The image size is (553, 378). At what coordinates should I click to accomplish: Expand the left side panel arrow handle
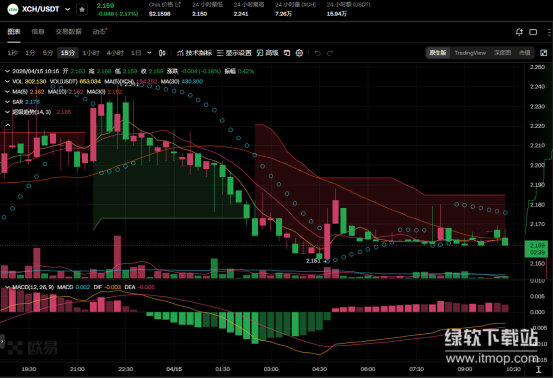[2, 341]
